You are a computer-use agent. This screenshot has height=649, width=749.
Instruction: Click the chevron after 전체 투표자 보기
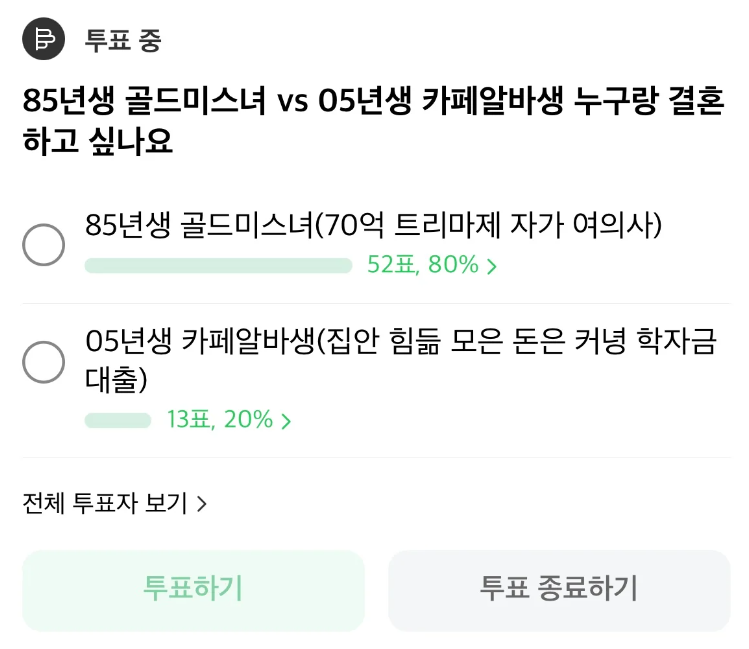tap(202, 504)
